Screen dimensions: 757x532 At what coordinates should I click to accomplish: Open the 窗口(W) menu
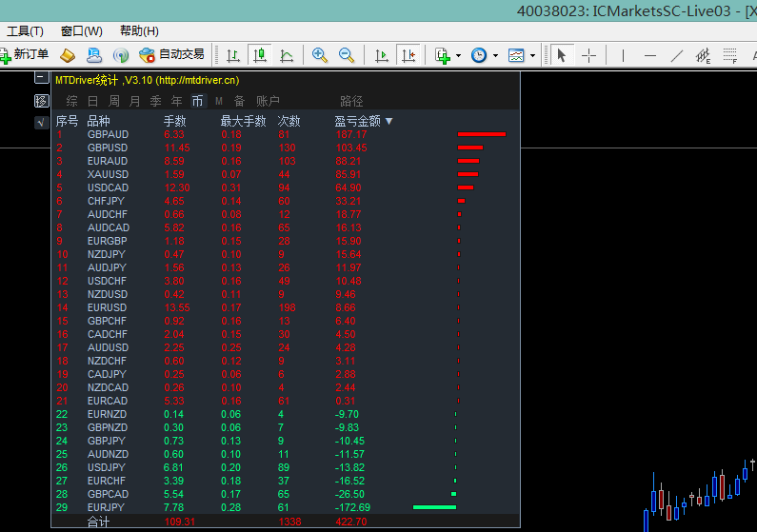point(82,31)
